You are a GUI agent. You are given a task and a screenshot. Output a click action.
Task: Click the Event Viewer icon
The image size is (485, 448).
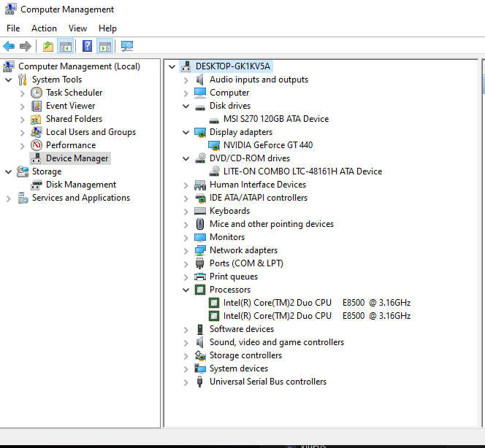pos(37,106)
